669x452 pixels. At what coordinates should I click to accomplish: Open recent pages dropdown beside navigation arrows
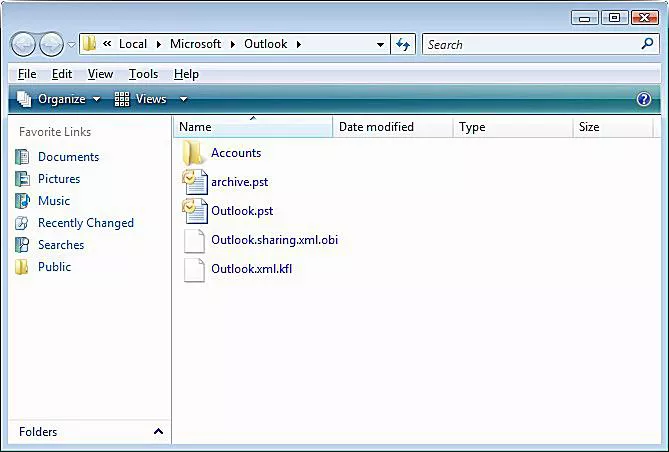71,44
